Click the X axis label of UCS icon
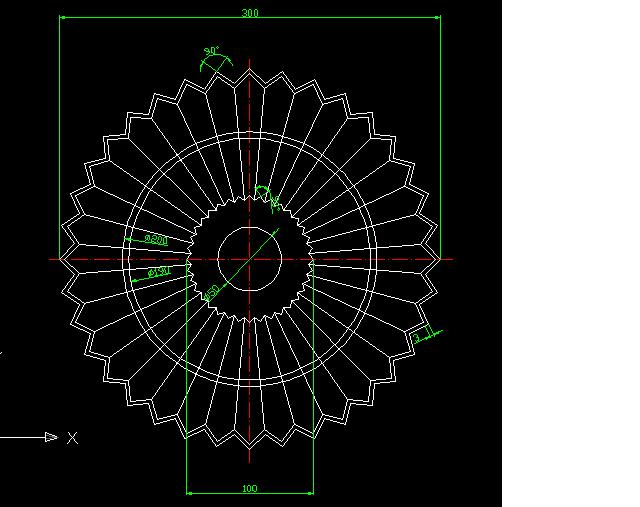 coord(72,438)
